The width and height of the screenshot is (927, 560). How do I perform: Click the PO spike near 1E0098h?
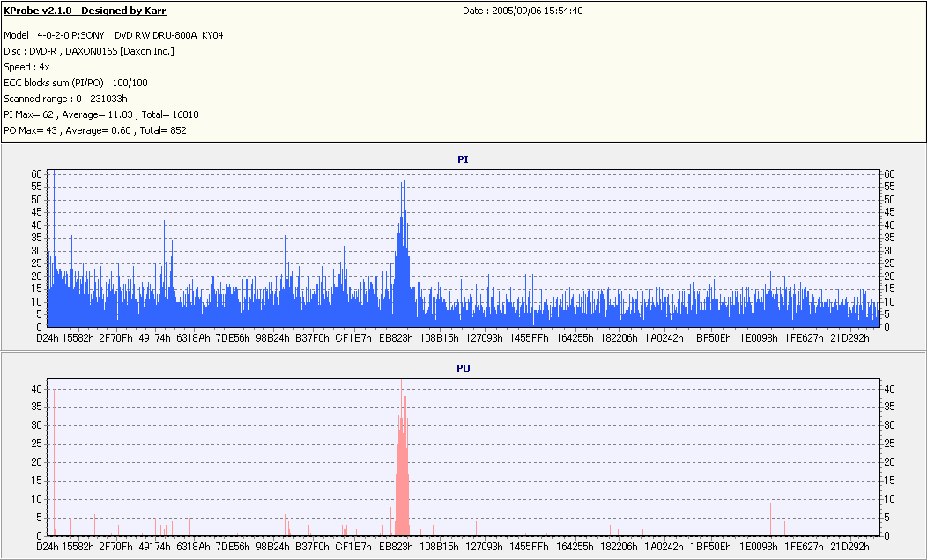click(x=770, y=519)
